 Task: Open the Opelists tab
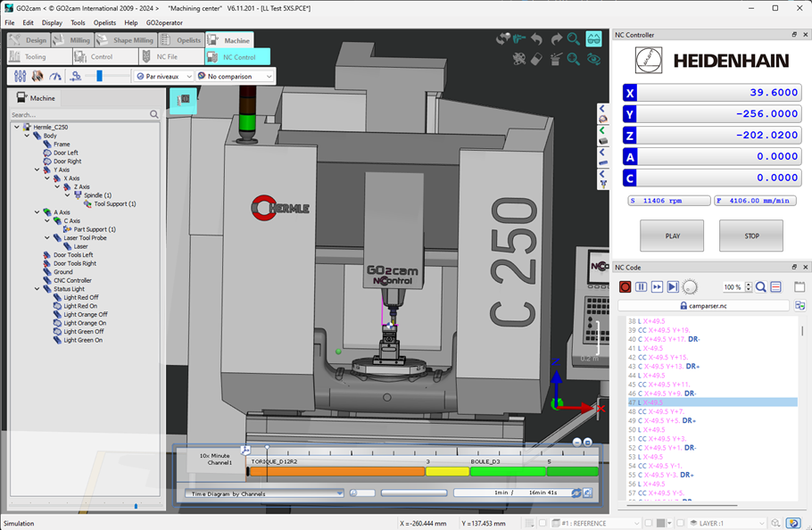[181, 40]
